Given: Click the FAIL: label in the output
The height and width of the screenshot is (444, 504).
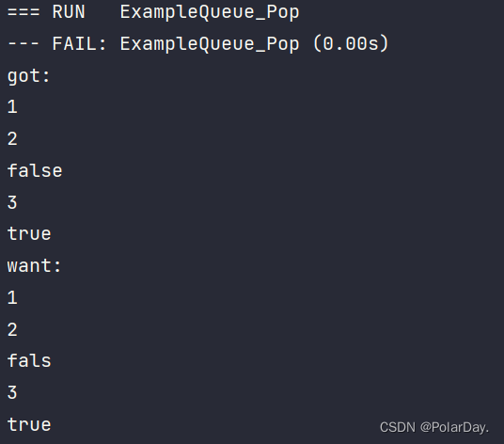Looking at the screenshot, I should 79,43.
